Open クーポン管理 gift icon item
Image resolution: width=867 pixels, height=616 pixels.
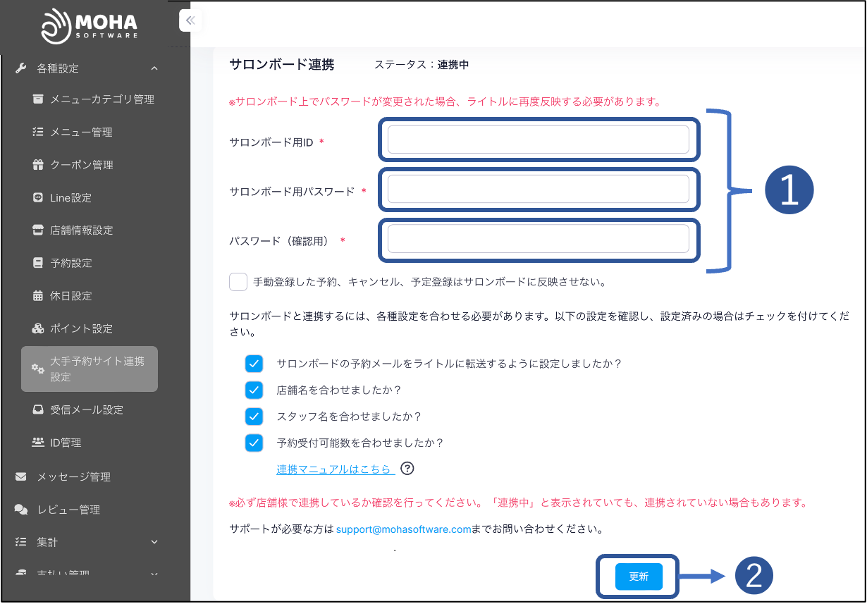[81, 165]
